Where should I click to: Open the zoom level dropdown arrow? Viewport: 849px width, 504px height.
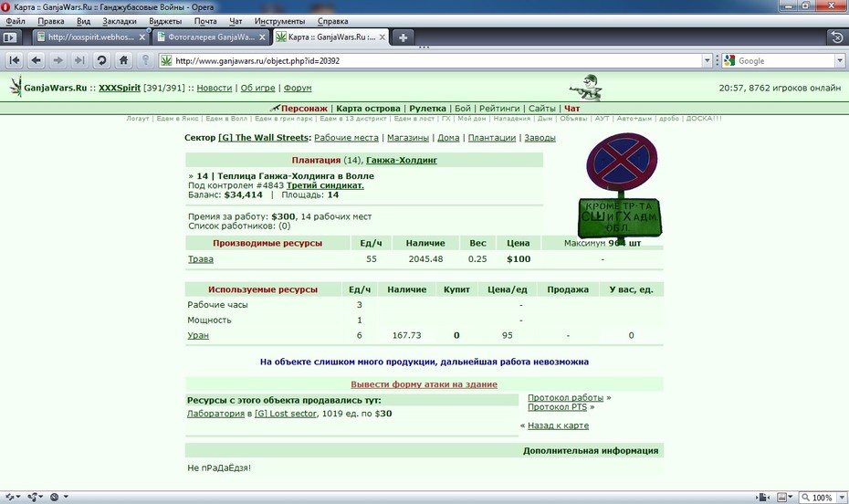[841, 497]
